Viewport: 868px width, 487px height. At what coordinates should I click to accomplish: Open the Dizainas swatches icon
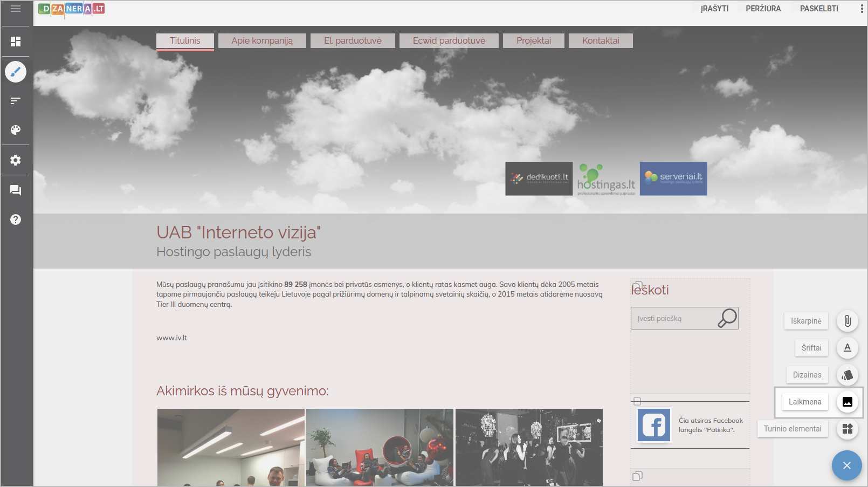pos(847,375)
